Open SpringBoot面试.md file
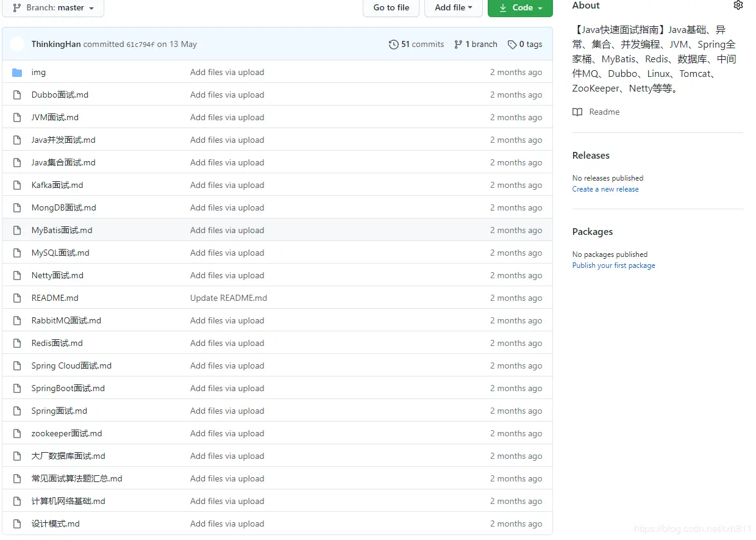Image resolution: width=756 pixels, height=540 pixels. (68, 388)
